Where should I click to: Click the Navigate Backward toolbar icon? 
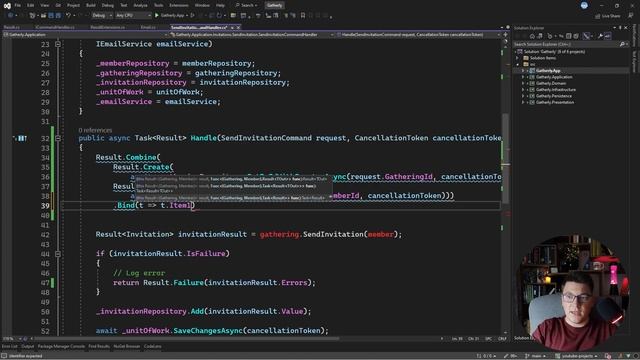pyautogui.click(x=10, y=16)
